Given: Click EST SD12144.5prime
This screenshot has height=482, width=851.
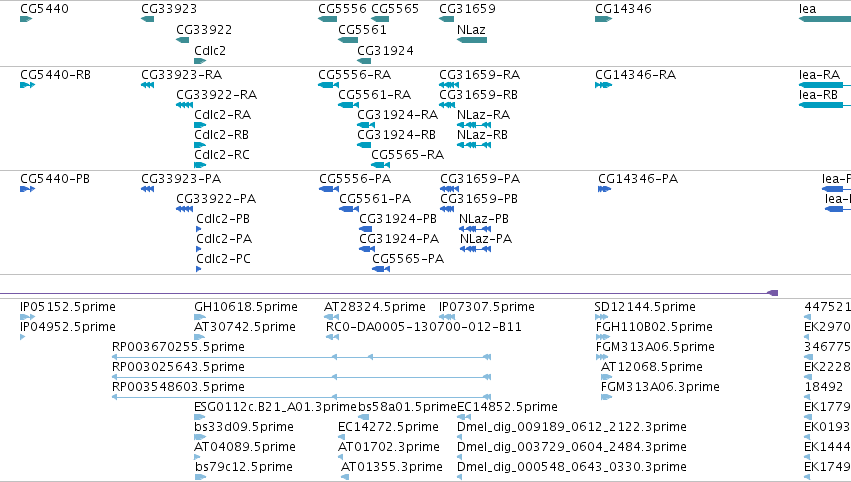Looking at the screenshot, I should (x=645, y=307).
